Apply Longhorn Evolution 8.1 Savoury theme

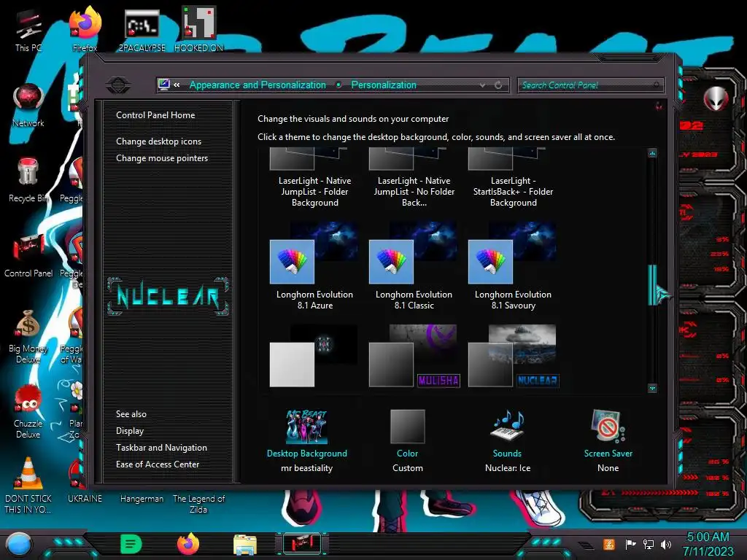point(513,265)
